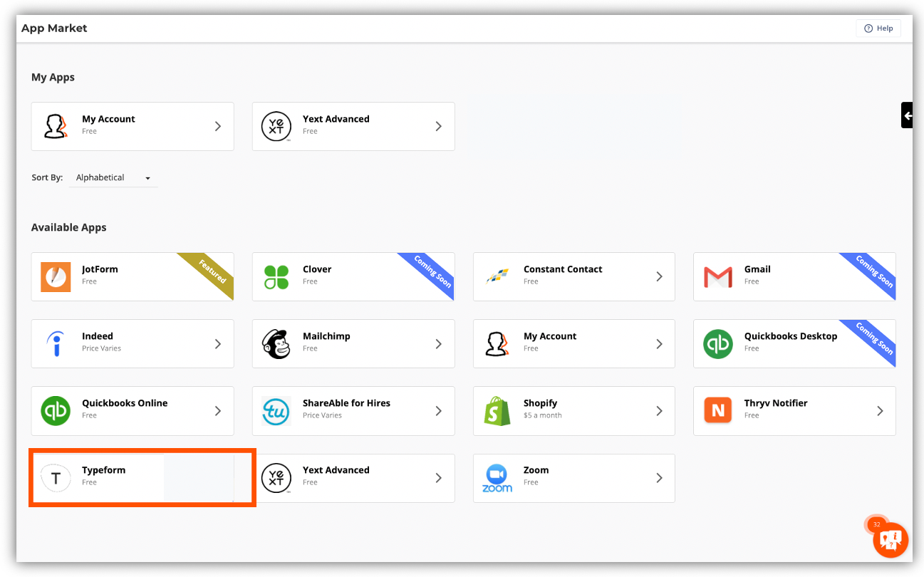The width and height of the screenshot is (924, 577).
Task: Click the chevron on Indeed card
Action: tap(218, 343)
